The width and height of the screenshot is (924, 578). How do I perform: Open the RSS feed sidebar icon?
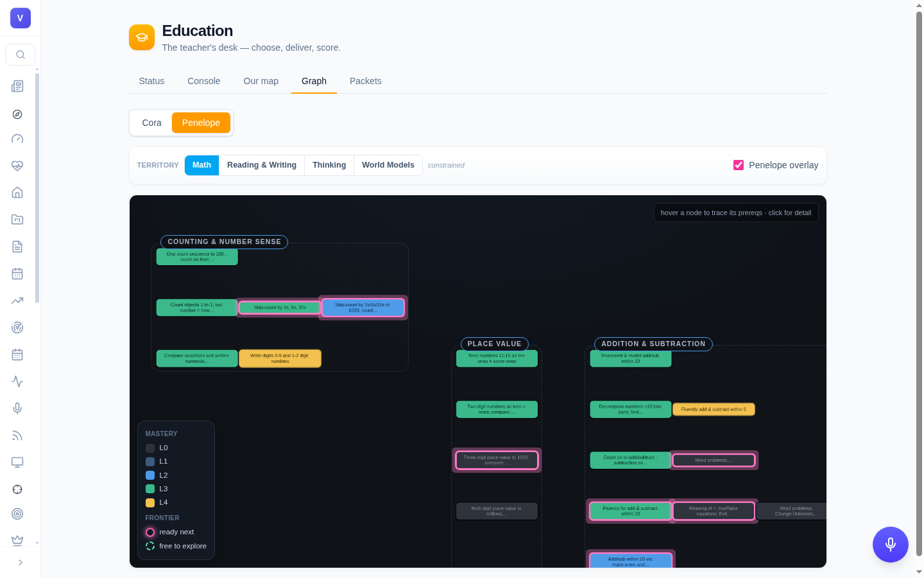(x=17, y=435)
